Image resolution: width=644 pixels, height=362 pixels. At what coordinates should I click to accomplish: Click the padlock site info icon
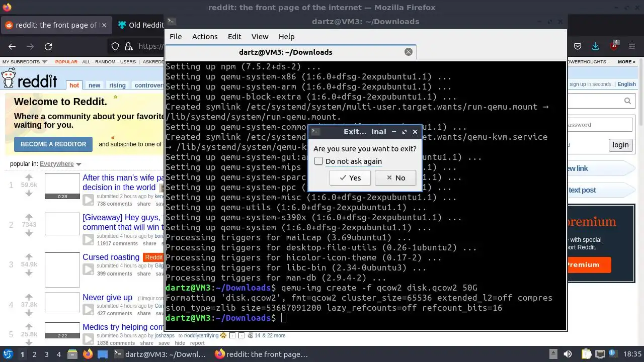point(129,46)
